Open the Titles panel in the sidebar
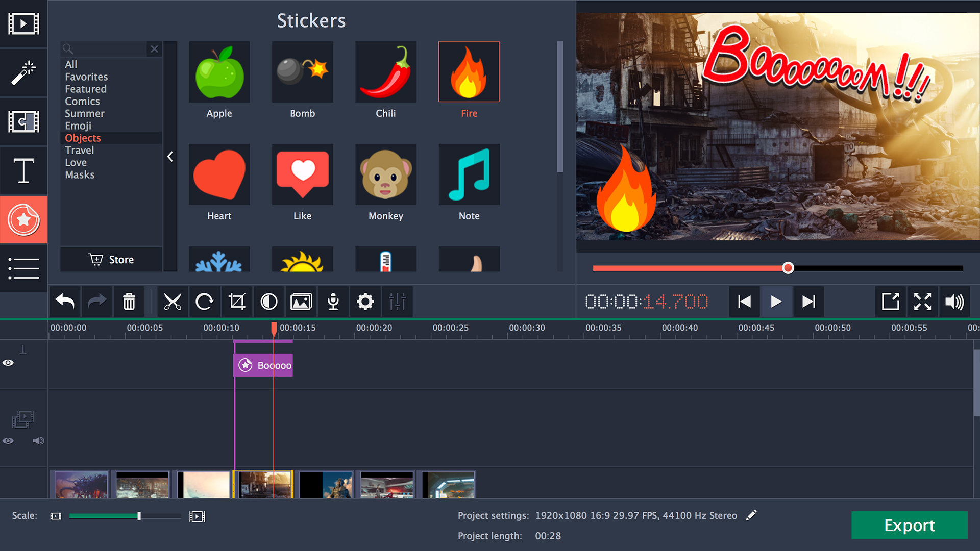Screen dimensions: 980x551 click(x=23, y=171)
